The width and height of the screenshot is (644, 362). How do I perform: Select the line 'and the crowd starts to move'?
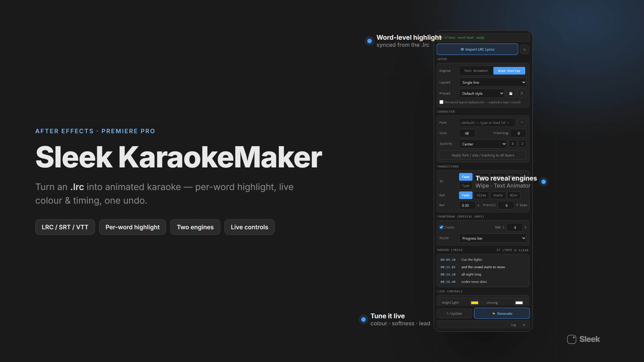coord(483,267)
